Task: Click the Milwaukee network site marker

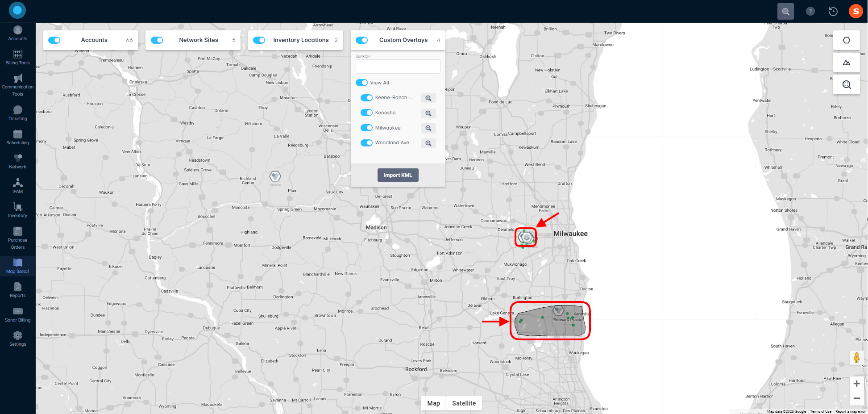Action: 526,237
